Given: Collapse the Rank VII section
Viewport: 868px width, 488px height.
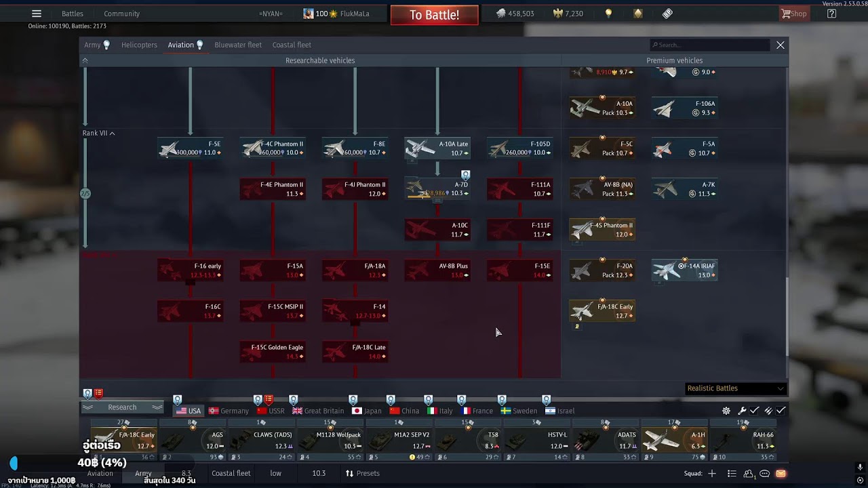Looking at the screenshot, I should pos(99,133).
